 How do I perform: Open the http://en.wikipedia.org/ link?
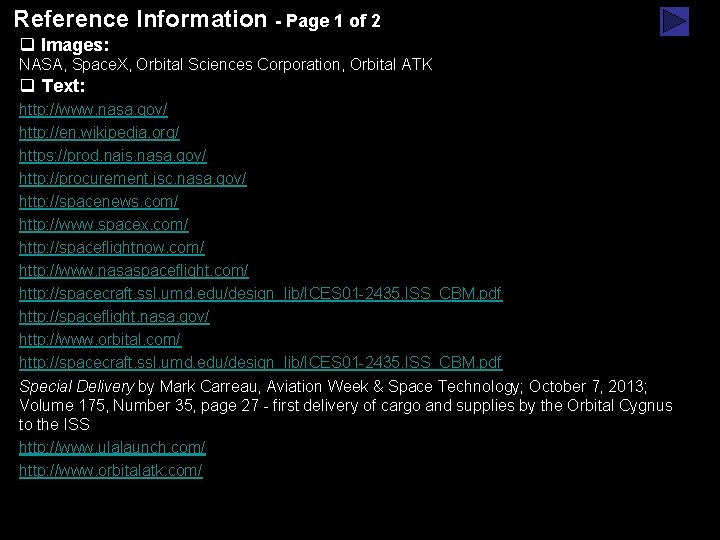(99, 133)
